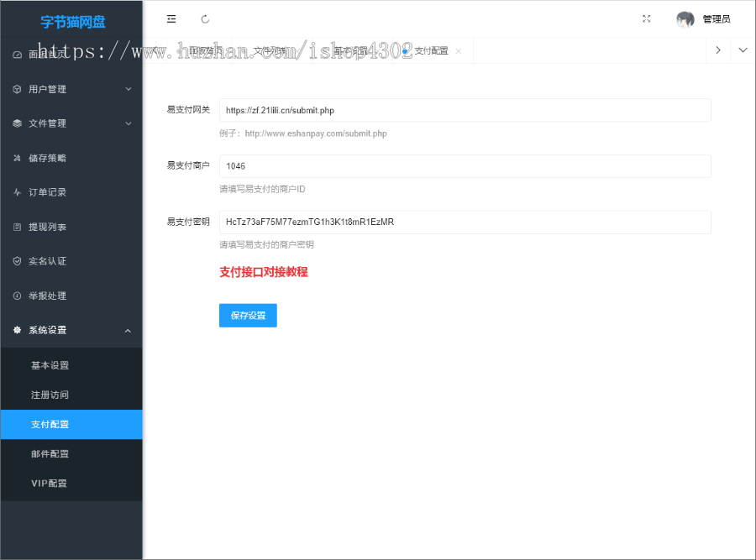Image resolution: width=756 pixels, height=560 pixels.
Task: Click the 用户管理 cube icon
Action: pos(17,89)
